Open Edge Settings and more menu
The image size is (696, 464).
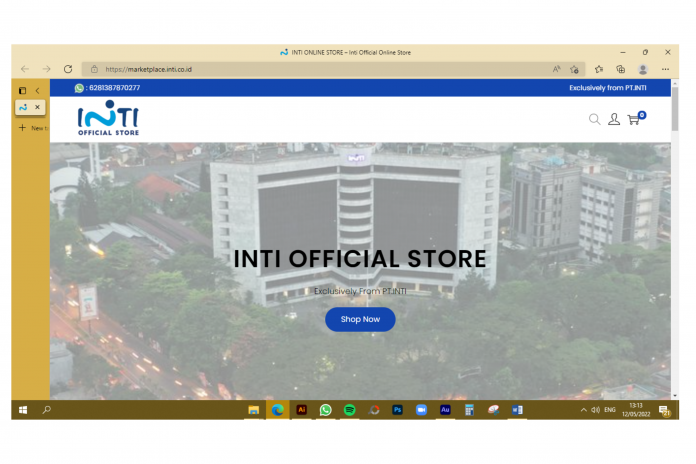(666, 69)
